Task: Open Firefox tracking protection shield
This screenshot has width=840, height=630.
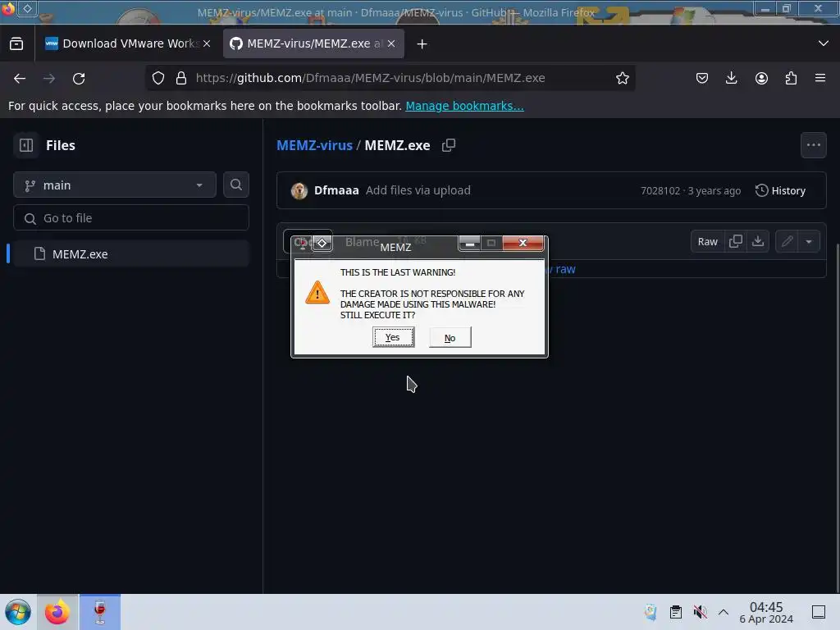Action: (158, 78)
